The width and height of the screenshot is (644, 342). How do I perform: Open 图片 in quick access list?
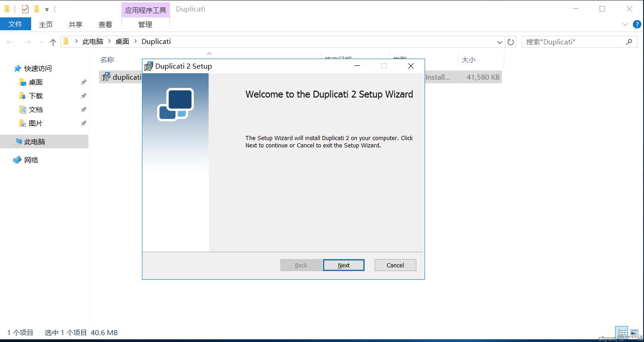[35, 123]
